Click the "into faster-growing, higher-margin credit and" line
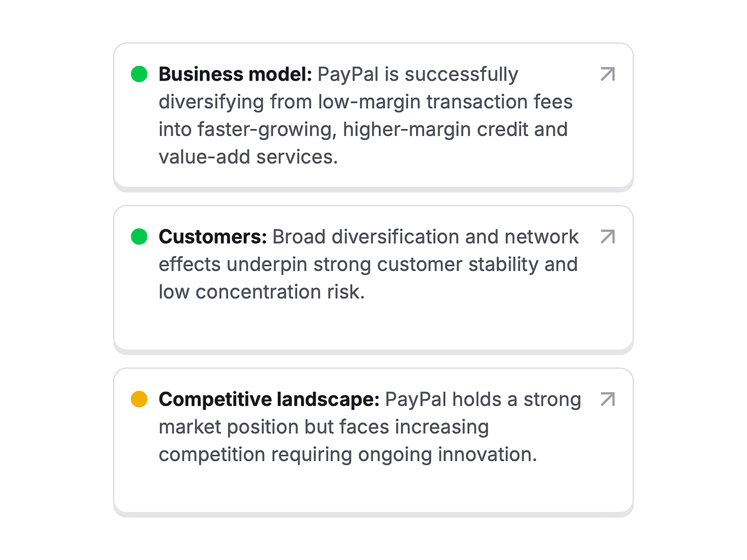This screenshot has width=747, height=560. [363, 130]
